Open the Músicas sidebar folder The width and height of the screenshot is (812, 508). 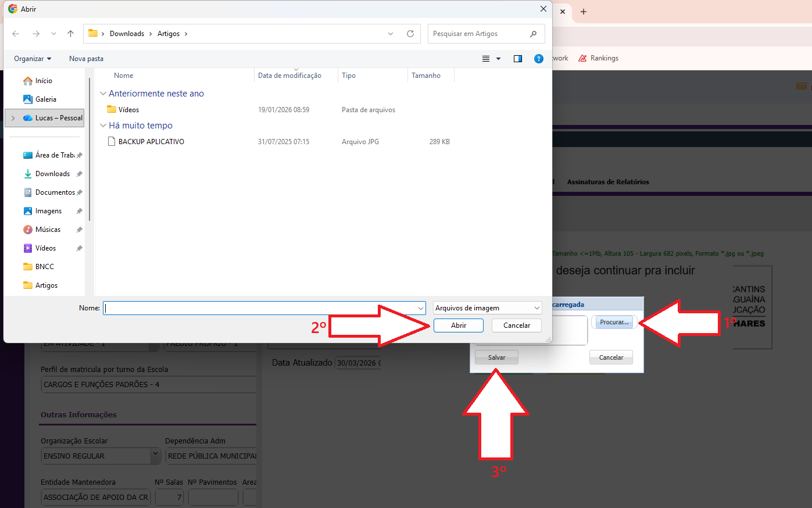48,230
